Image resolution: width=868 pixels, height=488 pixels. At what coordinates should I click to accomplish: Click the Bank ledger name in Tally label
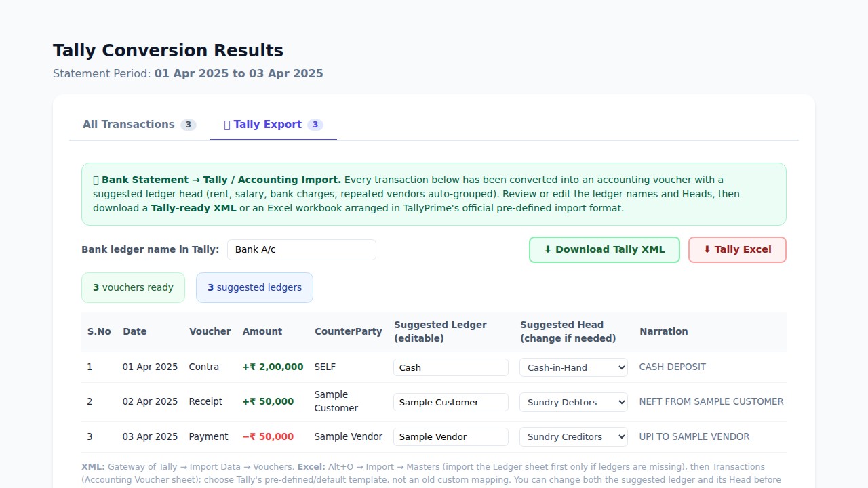[151, 249]
